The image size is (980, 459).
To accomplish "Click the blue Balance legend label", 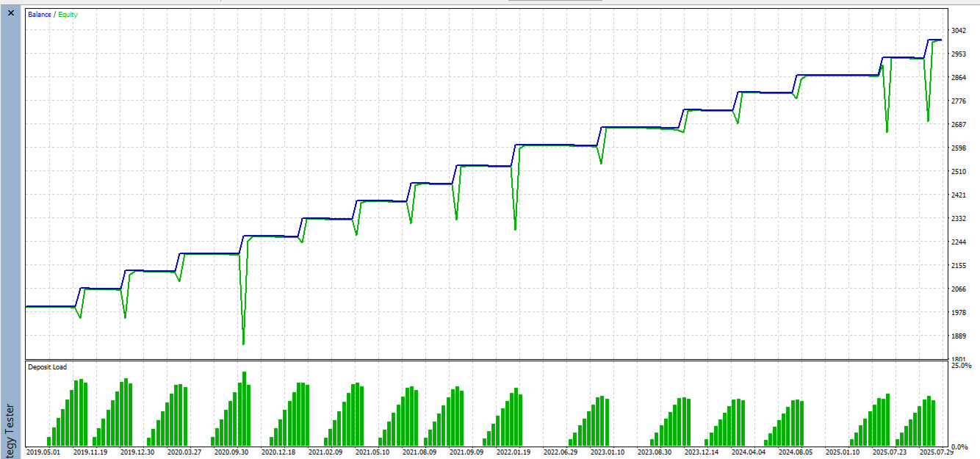I will (x=40, y=15).
